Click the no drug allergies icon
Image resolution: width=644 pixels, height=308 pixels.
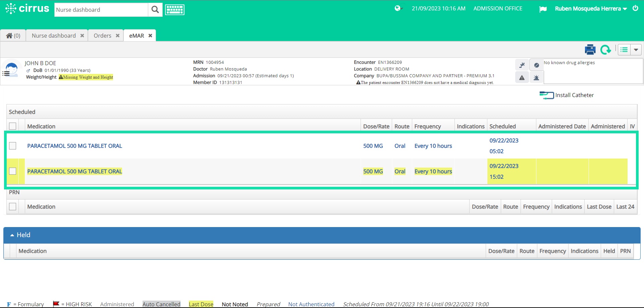536,64
